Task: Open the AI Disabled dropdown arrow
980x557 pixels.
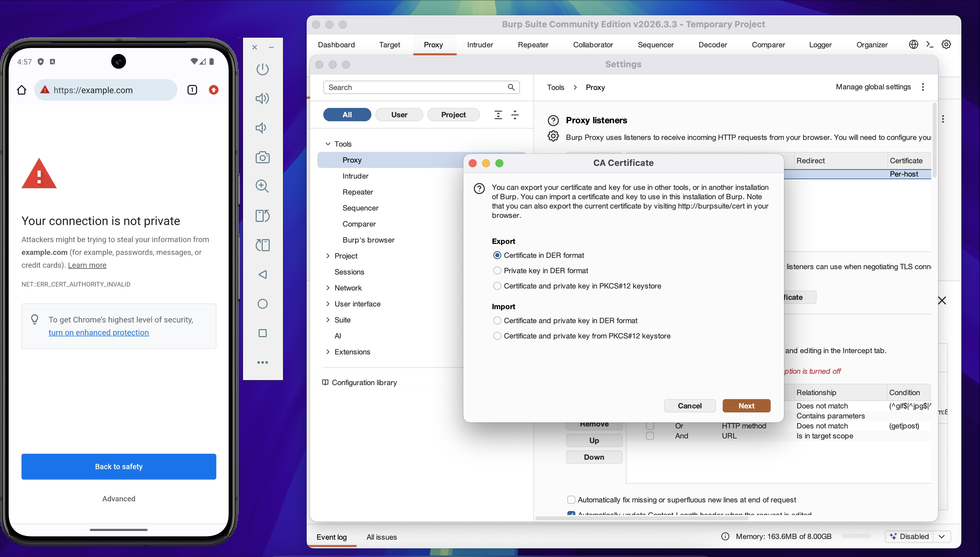Action: pos(942,536)
